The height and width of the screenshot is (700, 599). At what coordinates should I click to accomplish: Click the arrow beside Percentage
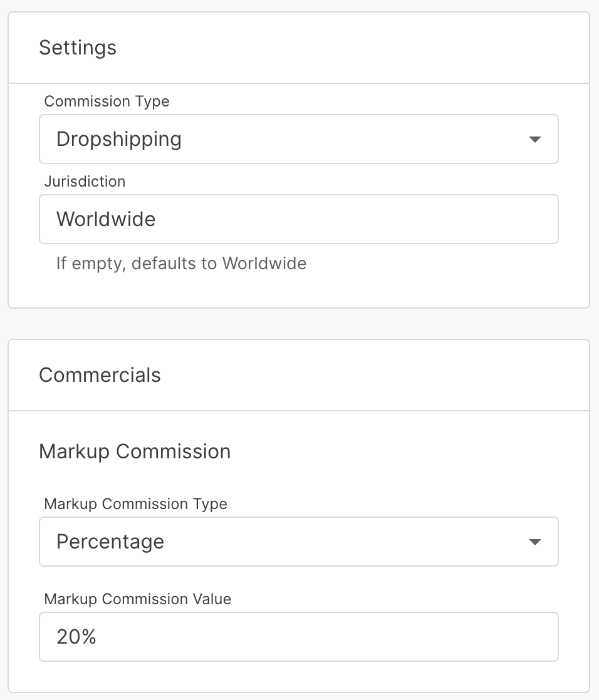(534, 542)
